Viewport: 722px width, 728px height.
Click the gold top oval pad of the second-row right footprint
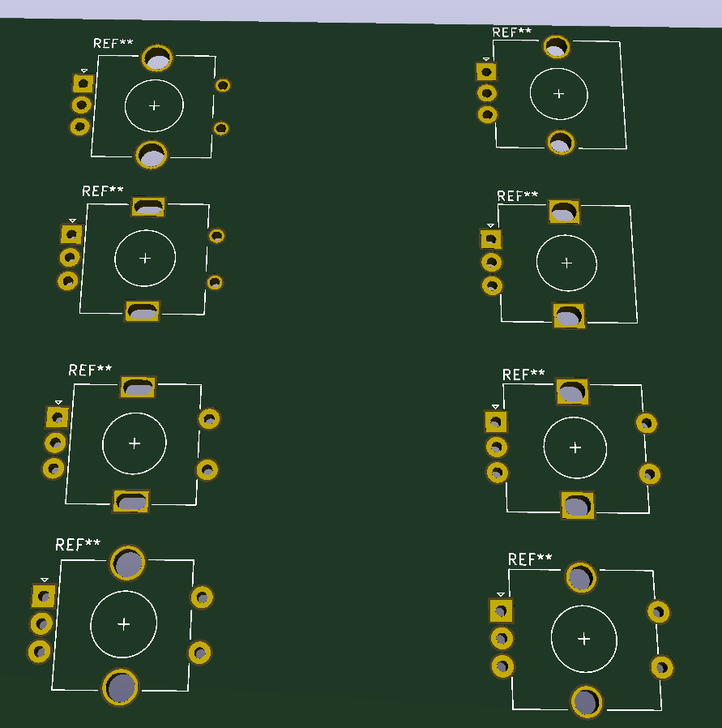pos(565,211)
